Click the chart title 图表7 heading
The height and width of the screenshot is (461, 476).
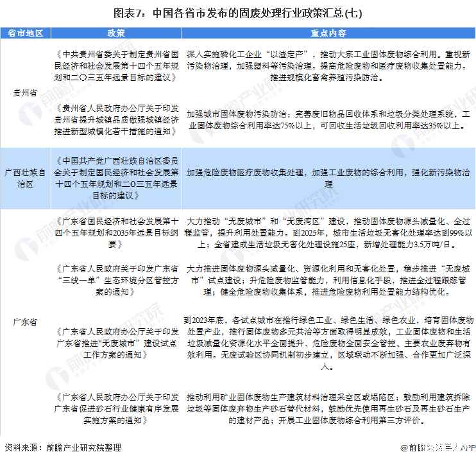point(238,13)
